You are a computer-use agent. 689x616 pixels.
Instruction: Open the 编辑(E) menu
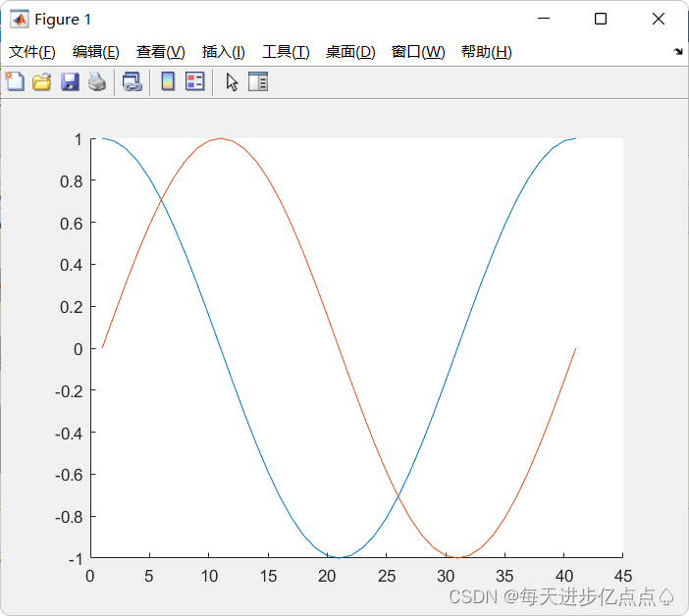point(96,52)
